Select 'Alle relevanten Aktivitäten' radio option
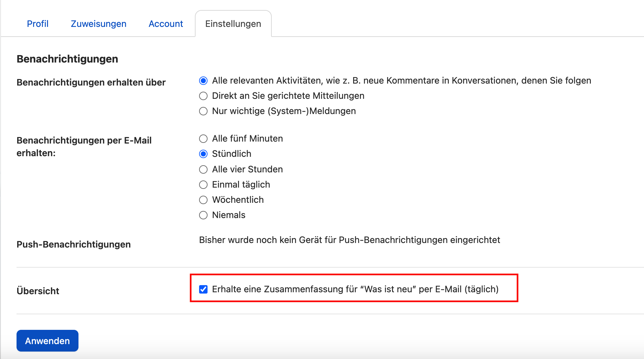The image size is (644, 359). tap(203, 81)
